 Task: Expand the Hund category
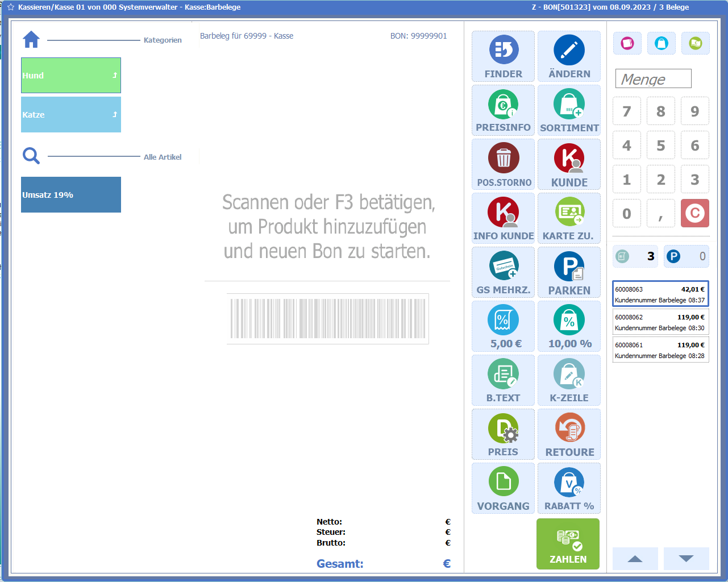tap(71, 75)
